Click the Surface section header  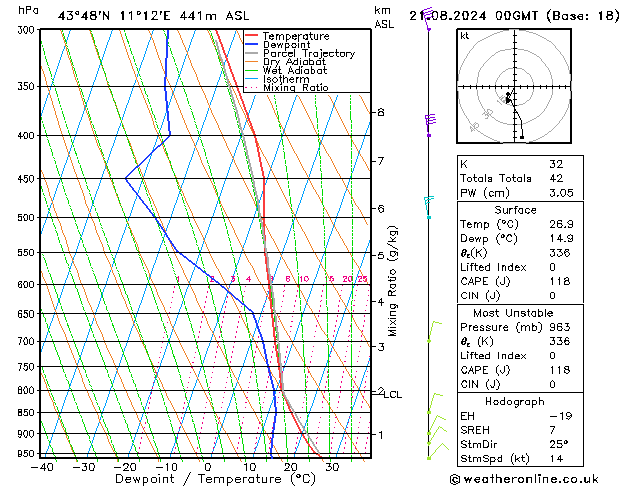coord(515,210)
